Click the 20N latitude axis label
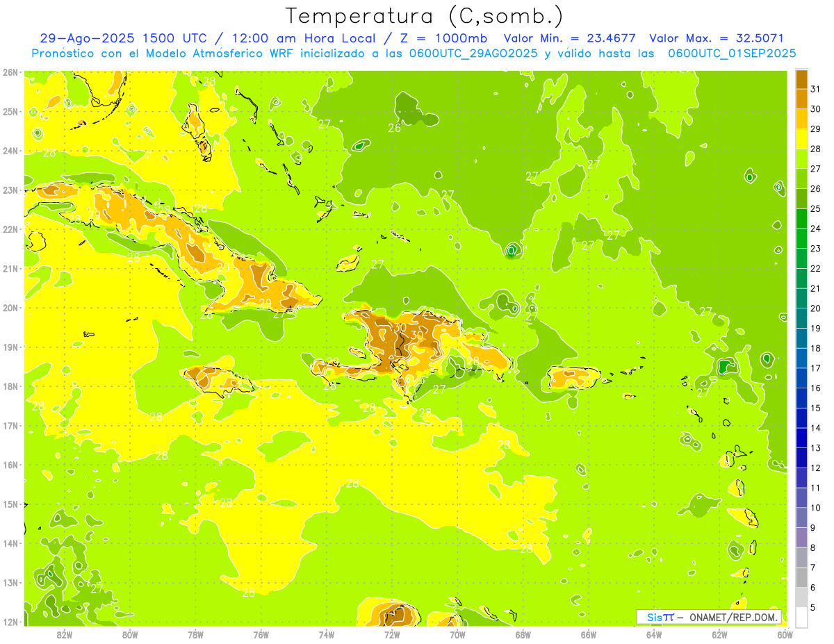The width and height of the screenshot is (834, 644). [10, 308]
